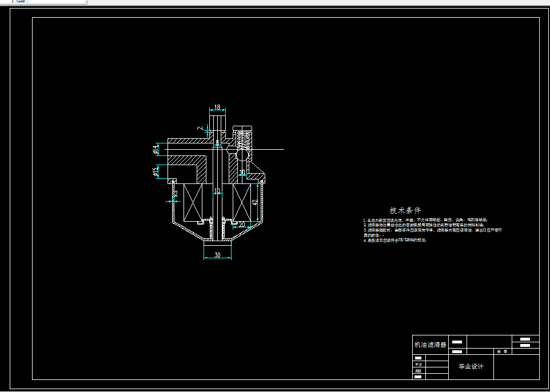Select the ø14 diameter dimension label

155,149
